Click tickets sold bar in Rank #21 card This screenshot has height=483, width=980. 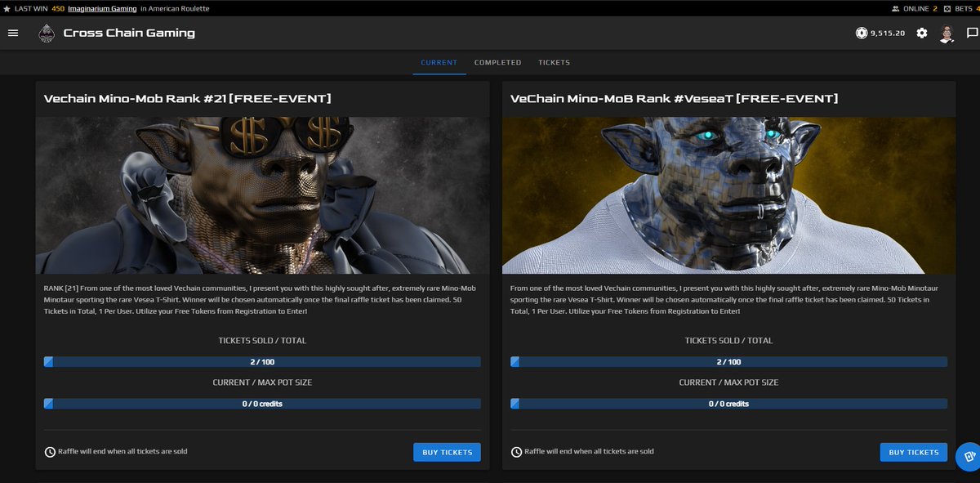[262, 362]
